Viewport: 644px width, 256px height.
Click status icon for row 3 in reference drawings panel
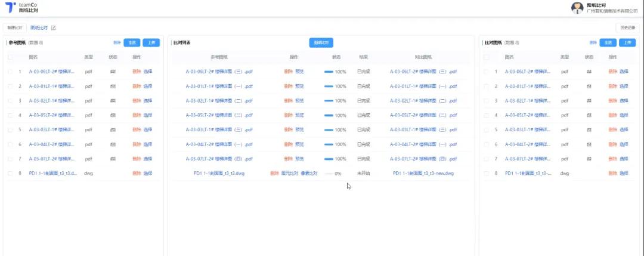coord(113,101)
